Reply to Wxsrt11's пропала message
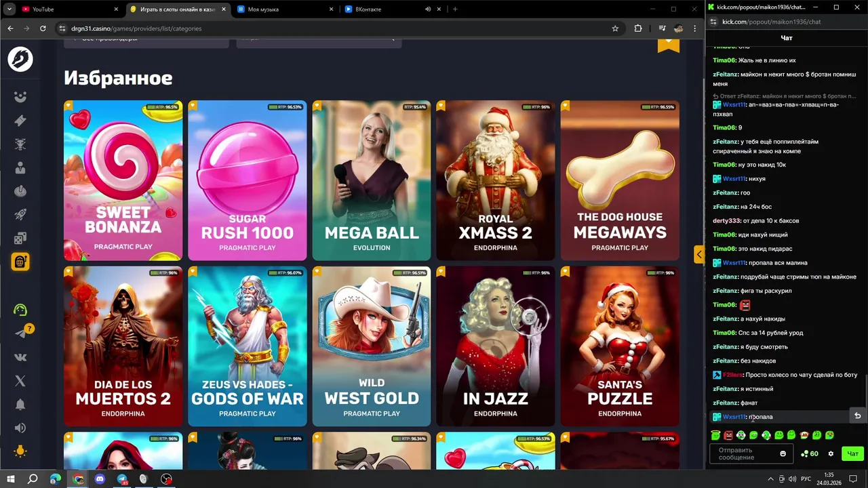Screen dimensions: 868x488 pyautogui.click(x=857, y=415)
